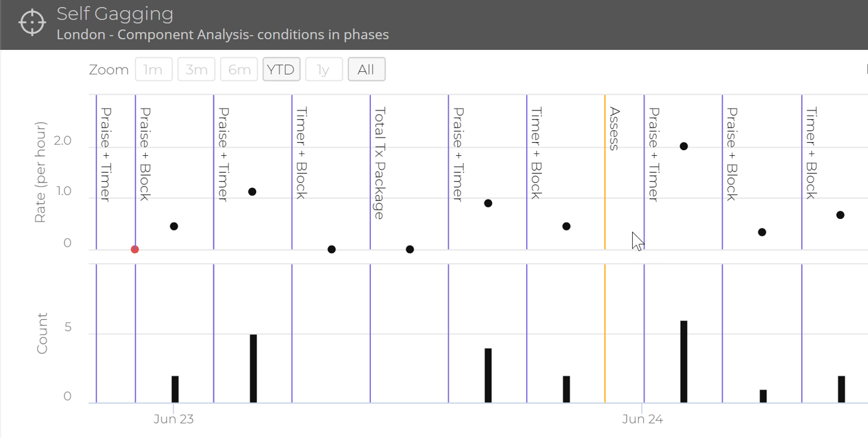Viewport: 868px width, 438px height.
Task: Click the red highlighted data point
Action: (x=134, y=249)
